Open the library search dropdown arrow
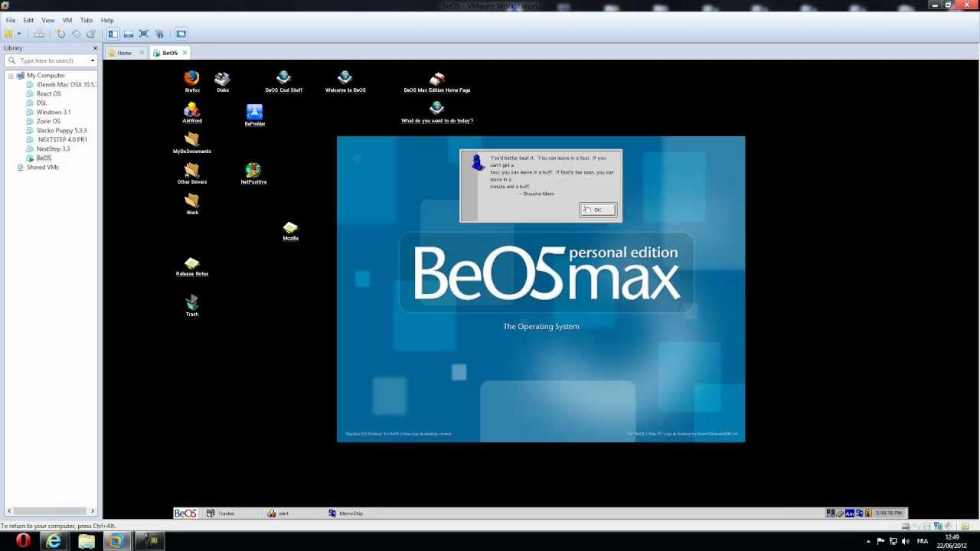Screen dimensions: 980x551 point(93,60)
